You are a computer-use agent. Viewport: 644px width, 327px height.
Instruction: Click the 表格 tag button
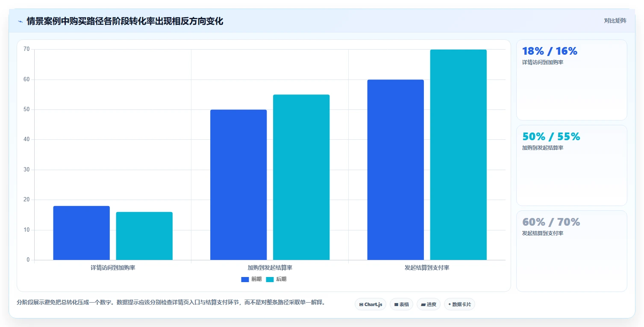click(x=401, y=304)
